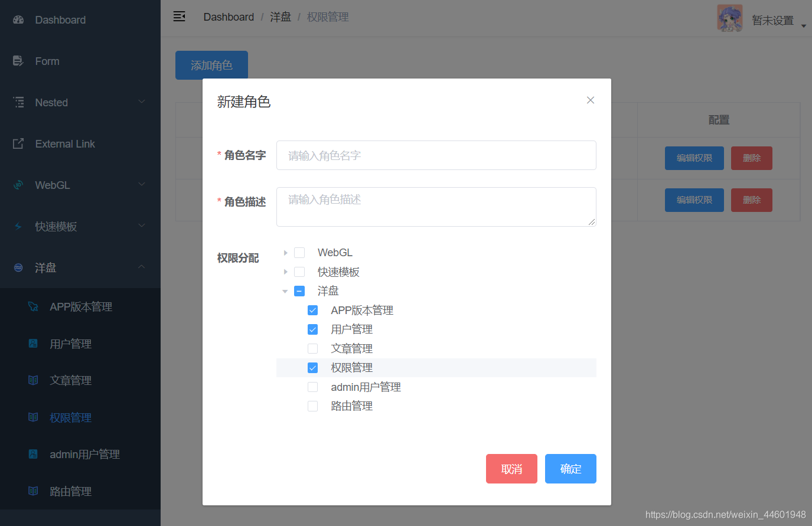The width and height of the screenshot is (812, 526).
Task: Check the 文章管理 permission checkbox
Action: tap(312, 348)
